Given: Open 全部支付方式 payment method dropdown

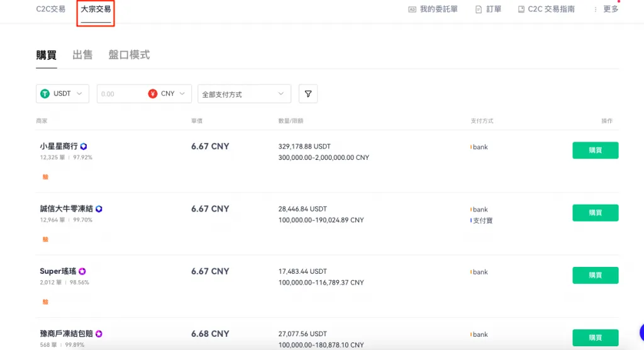Looking at the screenshot, I should point(244,94).
